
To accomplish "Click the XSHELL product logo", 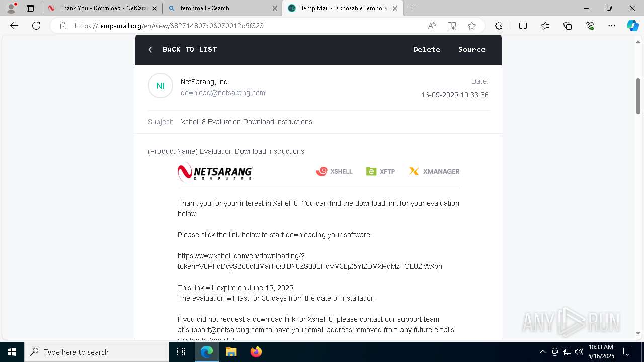I will click(x=334, y=171).
